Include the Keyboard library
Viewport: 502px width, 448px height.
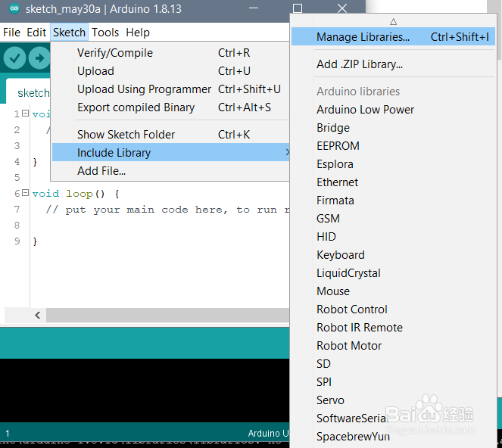pyautogui.click(x=393, y=255)
